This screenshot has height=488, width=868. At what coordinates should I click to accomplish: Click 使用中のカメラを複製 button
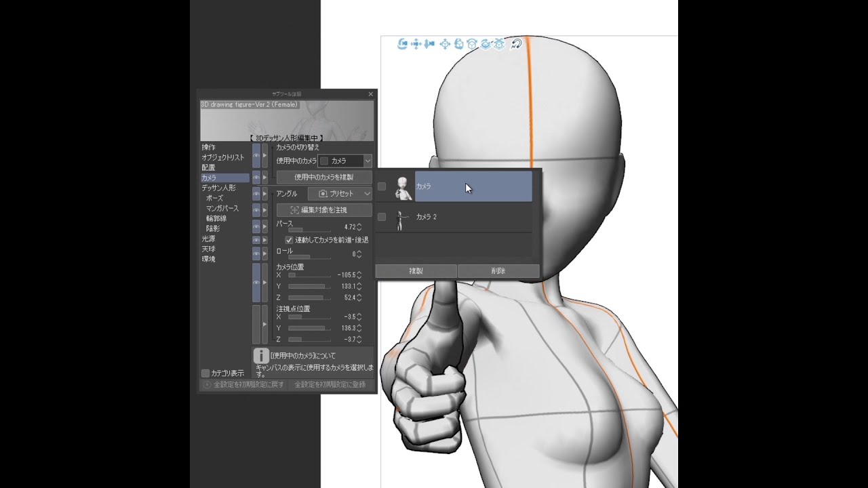324,177
